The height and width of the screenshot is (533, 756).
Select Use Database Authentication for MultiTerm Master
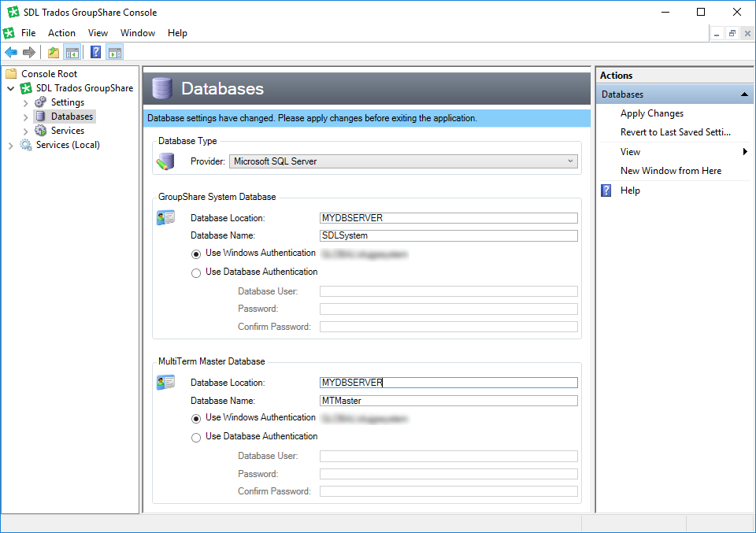click(x=196, y=438)
